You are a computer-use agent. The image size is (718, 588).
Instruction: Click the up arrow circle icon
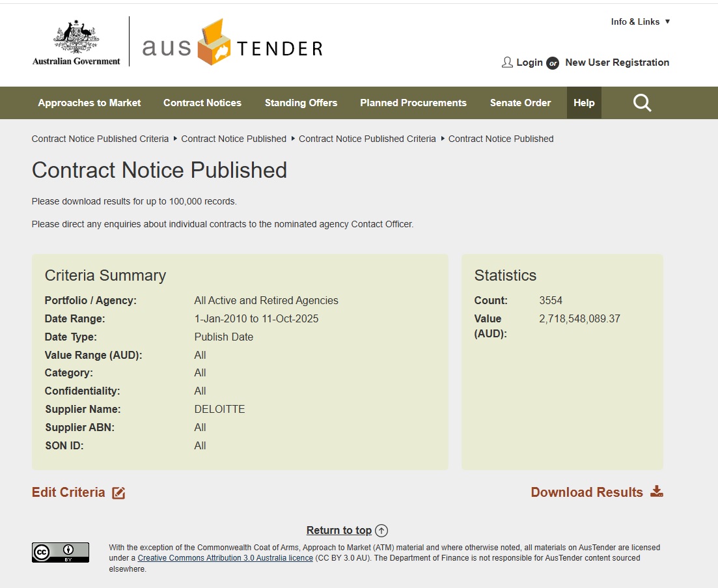pyautogui.click(x=382, y=531)
